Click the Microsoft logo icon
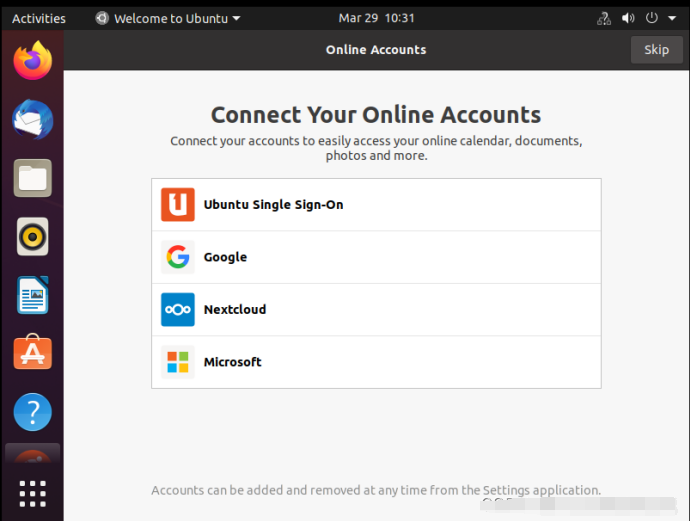690x521 pixels. point(178,362)
